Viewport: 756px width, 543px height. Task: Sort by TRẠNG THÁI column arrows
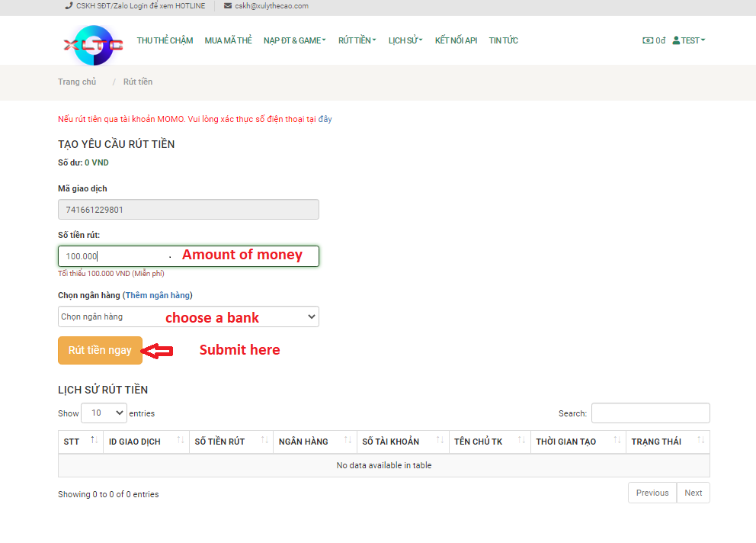[x=701, y=440]
